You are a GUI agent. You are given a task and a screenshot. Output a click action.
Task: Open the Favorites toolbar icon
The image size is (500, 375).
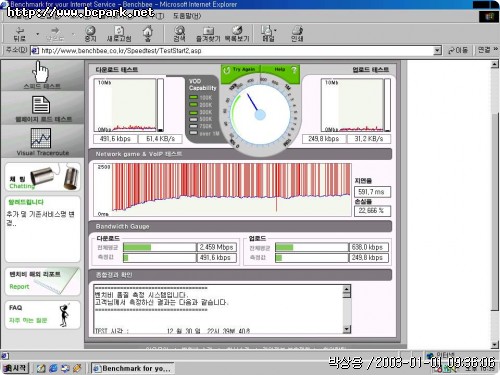tap(208, 31)
